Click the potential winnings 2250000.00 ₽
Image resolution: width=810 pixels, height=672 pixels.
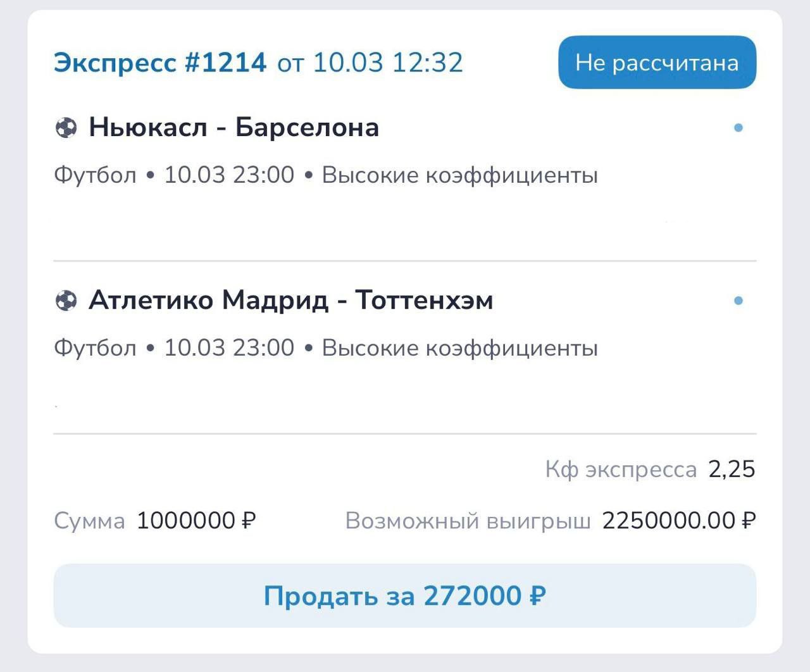coord(679,521)
